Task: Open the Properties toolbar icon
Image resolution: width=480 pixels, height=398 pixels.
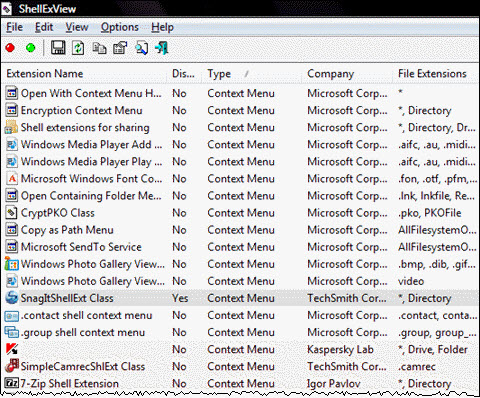Action: tap(120, 48)
